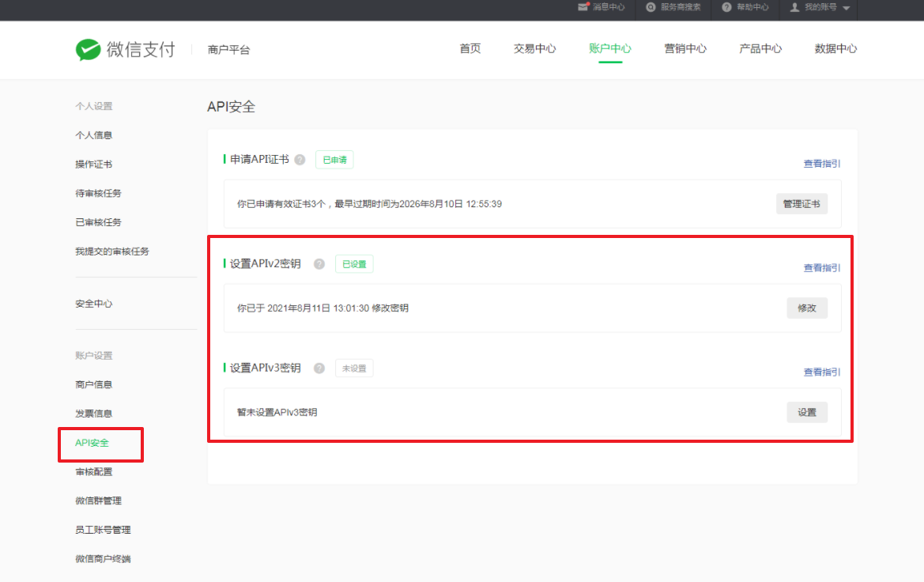The image size is (924, 582).
Task: Click the 设置 button for APIv3 key
Action: pyautogui.click(x=807, y=413)
